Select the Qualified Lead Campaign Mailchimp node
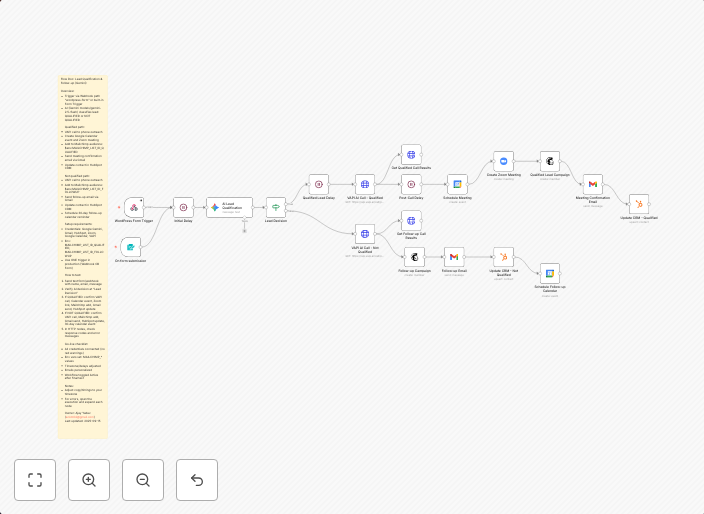Screen dimensions: 704x514 [x=550, y=161]
